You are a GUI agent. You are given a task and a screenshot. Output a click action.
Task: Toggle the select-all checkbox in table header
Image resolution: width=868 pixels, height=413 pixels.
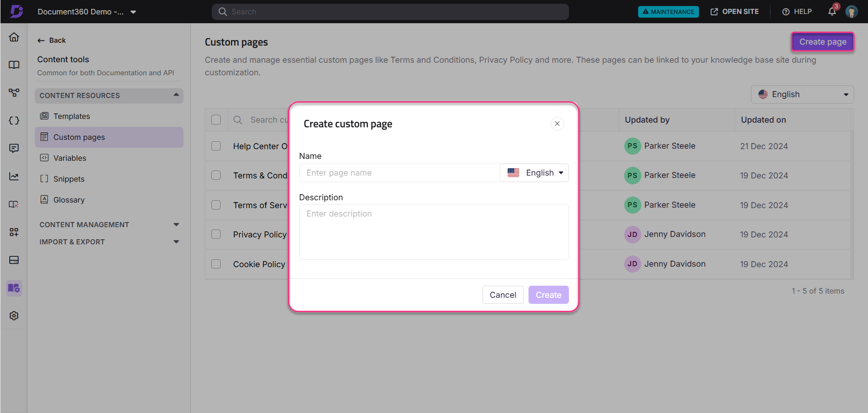[216, 119]
